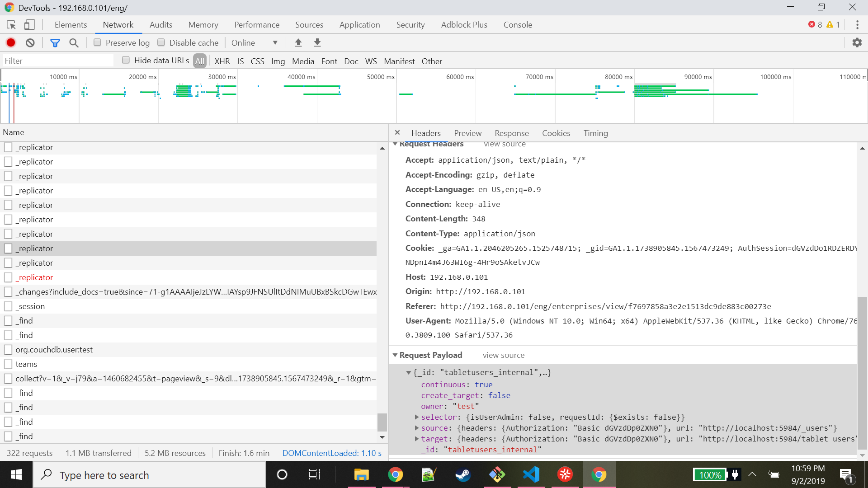Enable Hide data URLs
The width and height of the screenshot is (868, 488).
click(126, 59)
